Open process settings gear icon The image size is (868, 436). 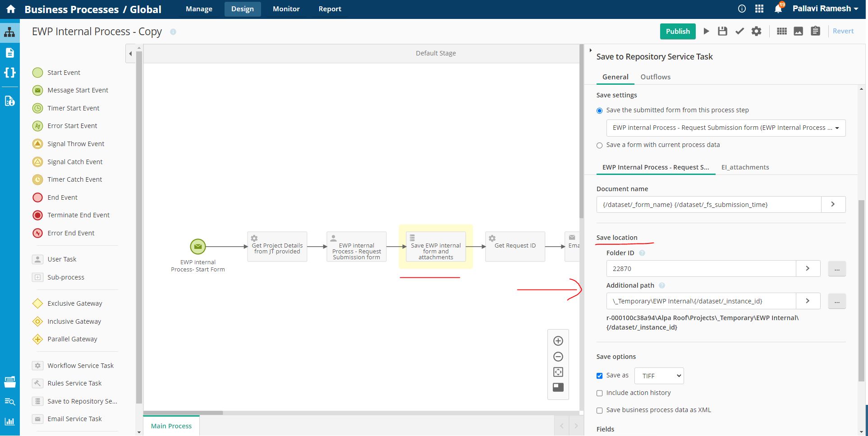coord(756,31)
